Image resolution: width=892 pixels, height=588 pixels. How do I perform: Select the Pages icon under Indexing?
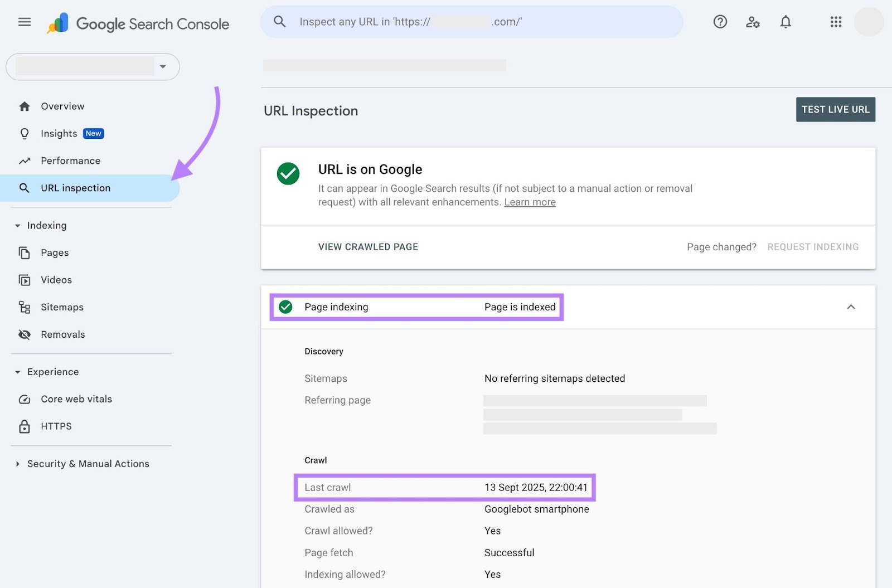(25, 252)
